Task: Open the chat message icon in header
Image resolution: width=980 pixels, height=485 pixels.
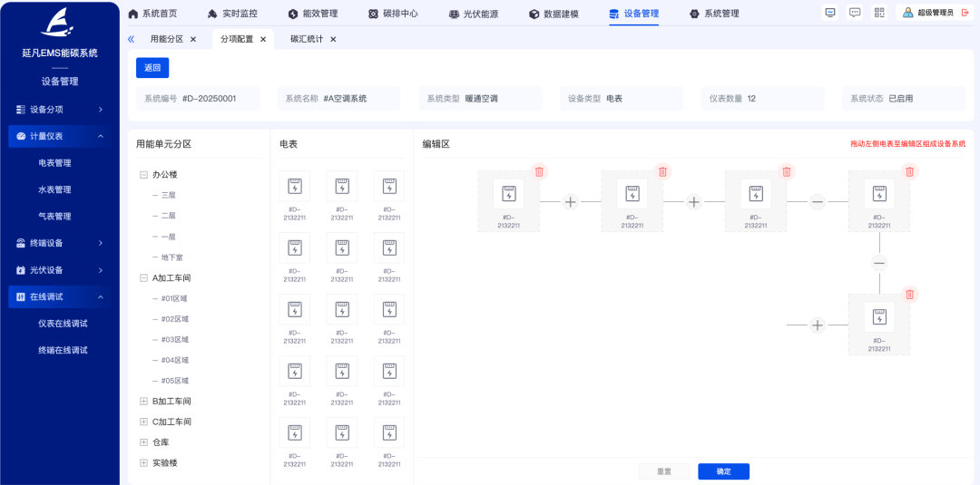Action: [x=855, y=13]
